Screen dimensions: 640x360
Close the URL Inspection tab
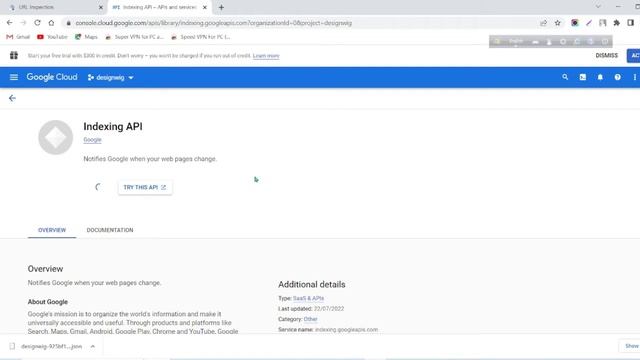[x=101, y=7]
